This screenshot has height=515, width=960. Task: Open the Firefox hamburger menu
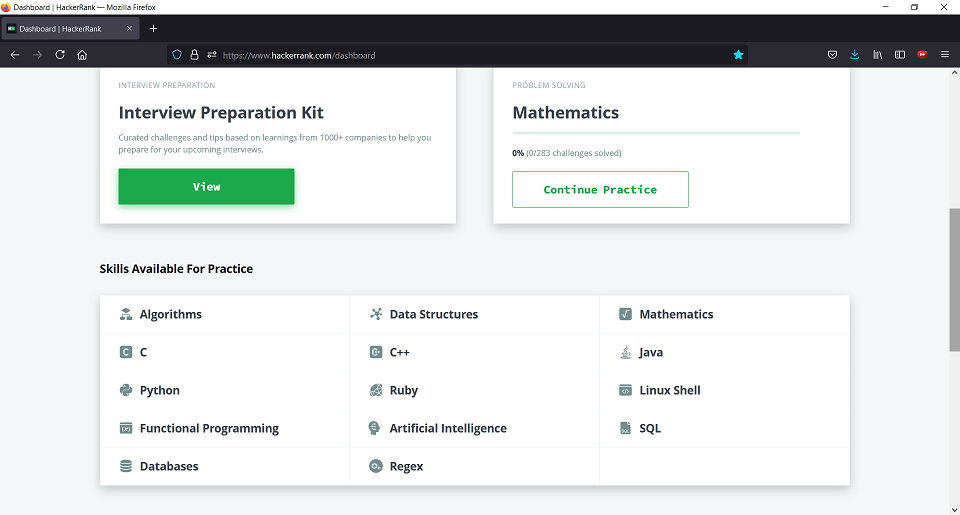click(945, 55)
